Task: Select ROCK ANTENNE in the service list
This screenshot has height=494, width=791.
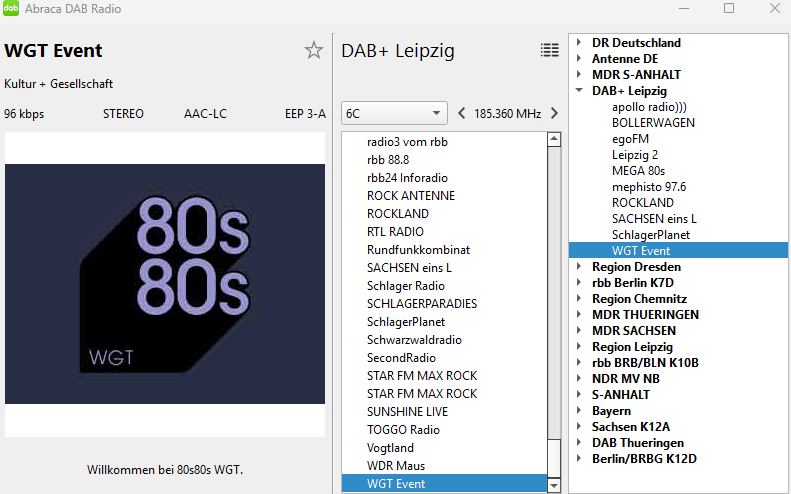Action: (410, 196)
